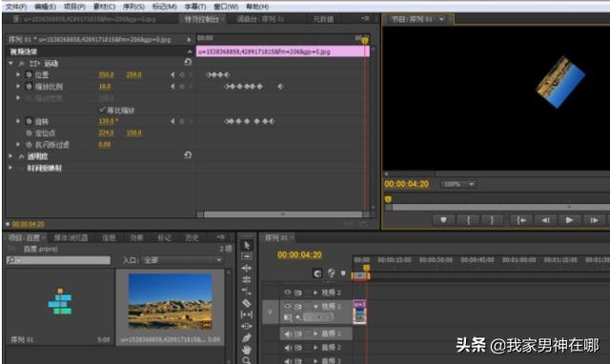610x364 pixels.
Task: Toggle 缩放比例 animation stopwatch
Action: pyautogui.click(x=29, y=87)
